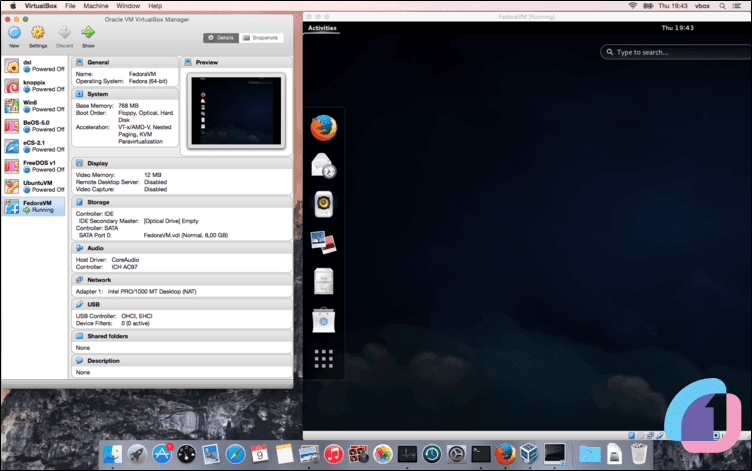Open Photos from the Dock
Screen dimensions: 752x471
tap(383, 454)
